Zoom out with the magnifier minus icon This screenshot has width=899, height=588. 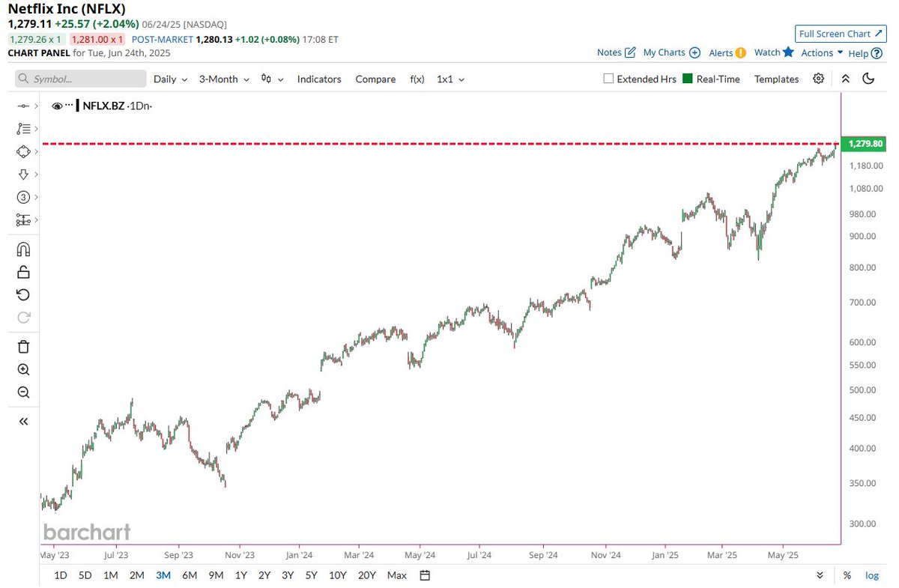[23, 392]
